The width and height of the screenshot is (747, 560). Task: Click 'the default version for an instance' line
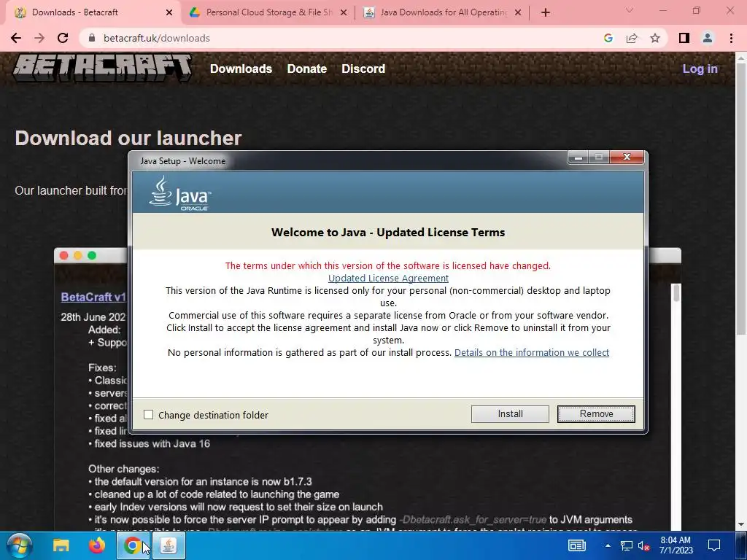pos(200,481)
